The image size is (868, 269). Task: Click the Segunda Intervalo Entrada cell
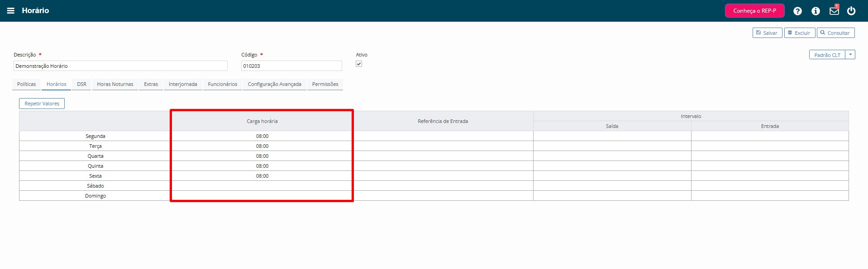(x=770, y=136)
